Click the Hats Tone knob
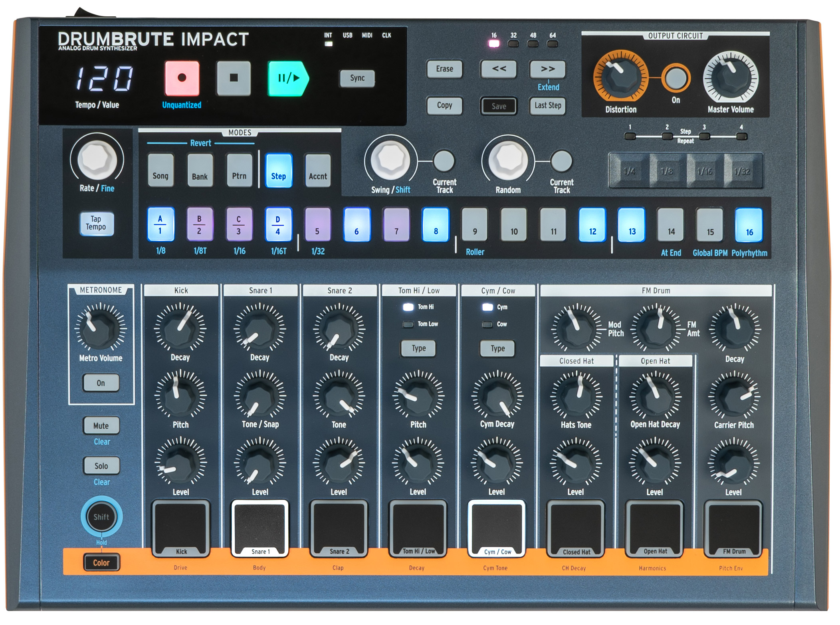 click(576, 396)
